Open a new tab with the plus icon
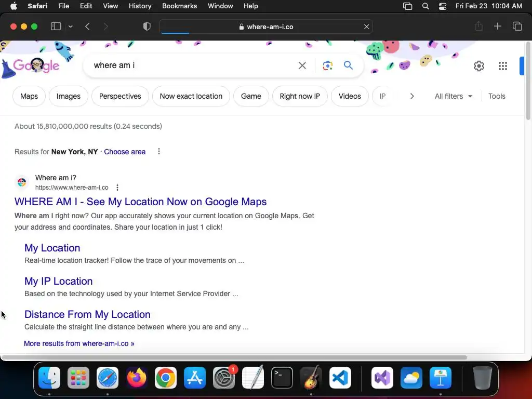532x399 pixels. (497, 26)
